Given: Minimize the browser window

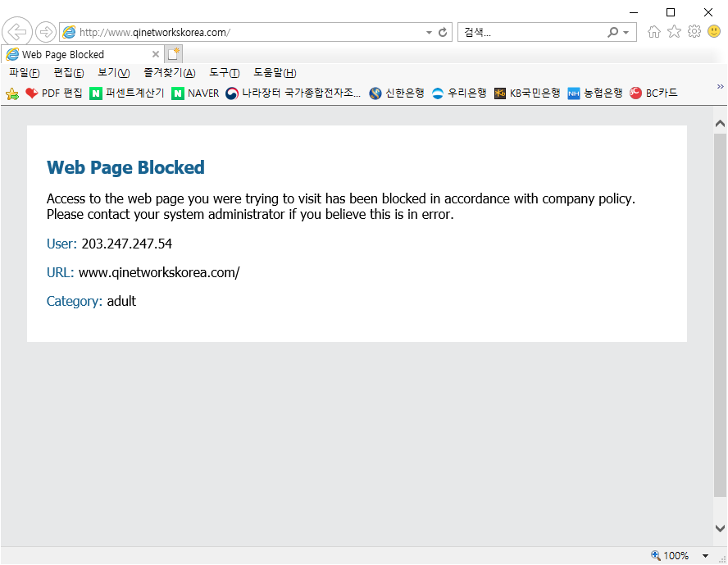Looking at the screenshot, I should point(634,12).
